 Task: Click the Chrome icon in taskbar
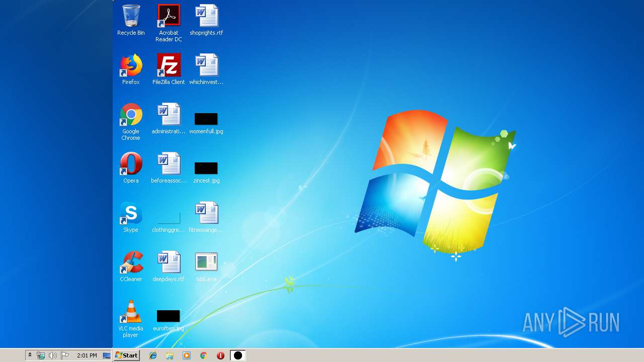203,355
